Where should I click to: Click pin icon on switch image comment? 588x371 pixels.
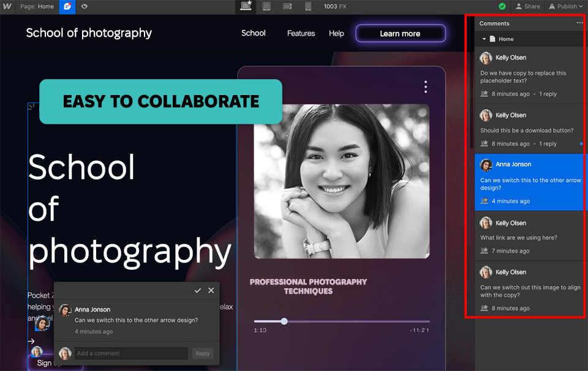tap(484, 308)
